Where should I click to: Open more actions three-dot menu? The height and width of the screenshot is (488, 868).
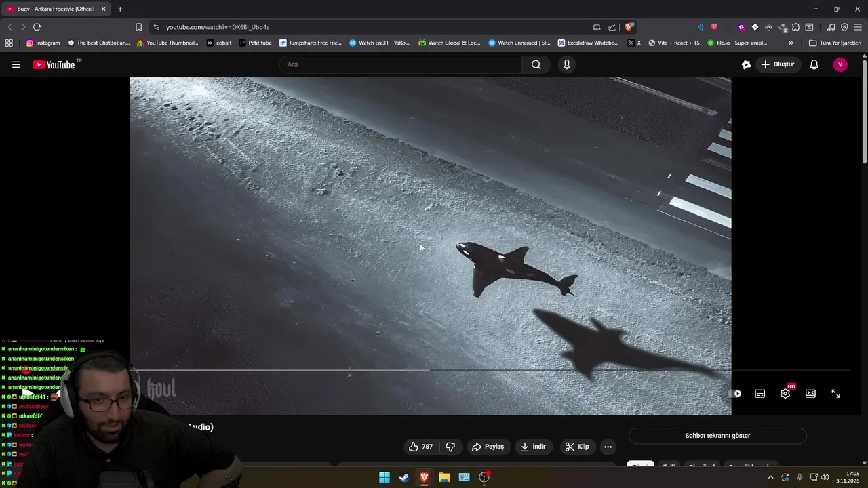[x=608, y=447]
